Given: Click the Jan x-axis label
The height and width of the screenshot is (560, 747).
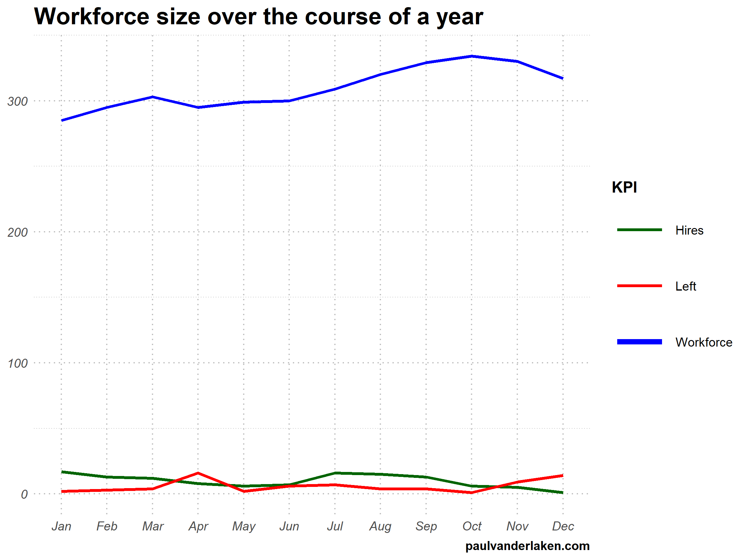Looking at the screenshot, I should click(x=61, y=526).
